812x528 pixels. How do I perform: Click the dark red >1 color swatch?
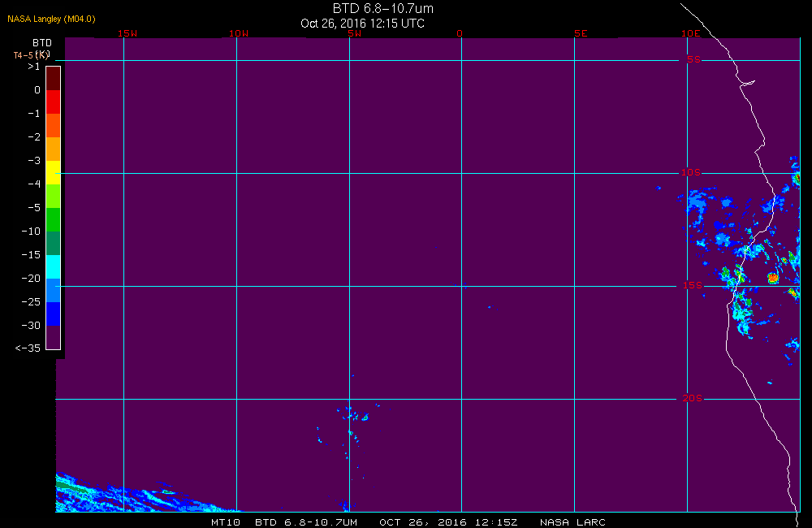pyautogui.click(x=54, y=78)
